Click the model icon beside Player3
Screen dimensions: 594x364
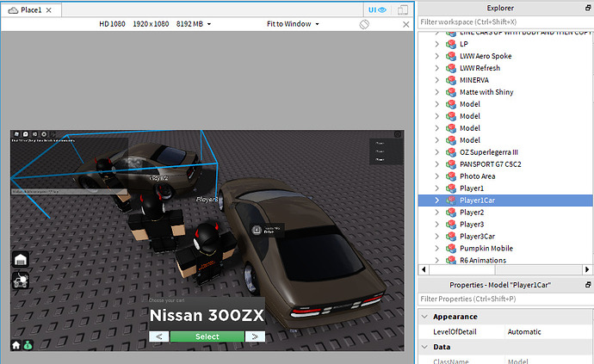click(x=451, y=225)
